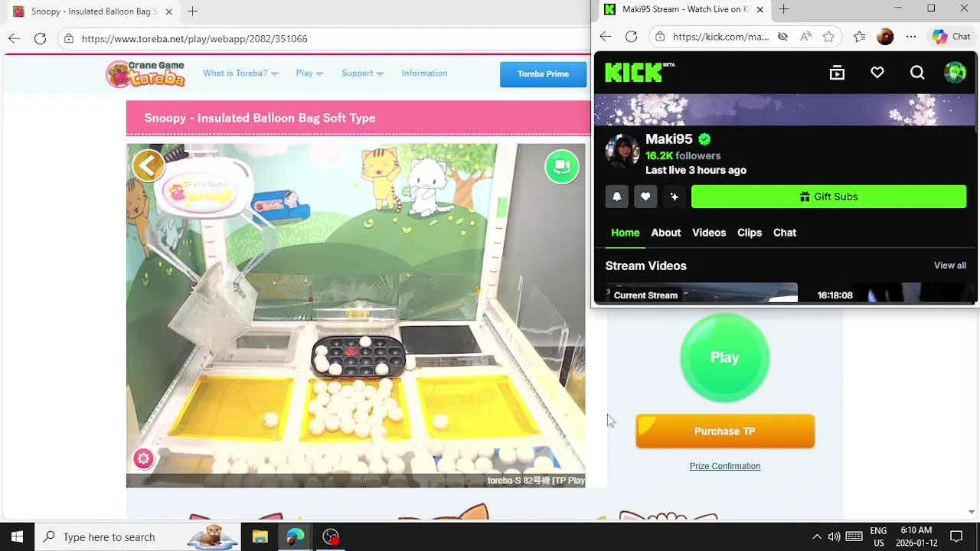Open Kick browse channels icon
The image size is (980, 551).
(x=837, y=73)
